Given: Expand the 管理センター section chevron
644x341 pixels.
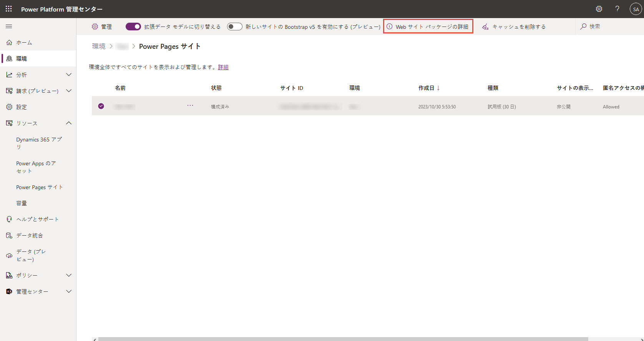Looking at the screenshot, I should [x=69, y=291].
